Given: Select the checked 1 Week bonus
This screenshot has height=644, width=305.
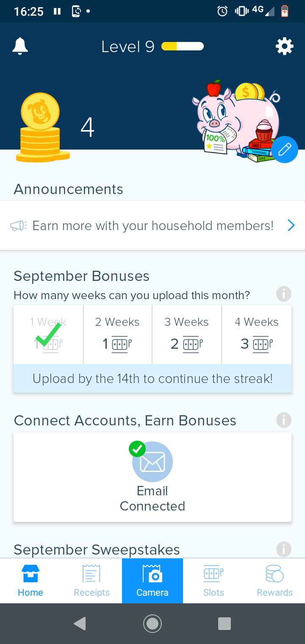Looking at the screenshot, I should coord(48,335).
